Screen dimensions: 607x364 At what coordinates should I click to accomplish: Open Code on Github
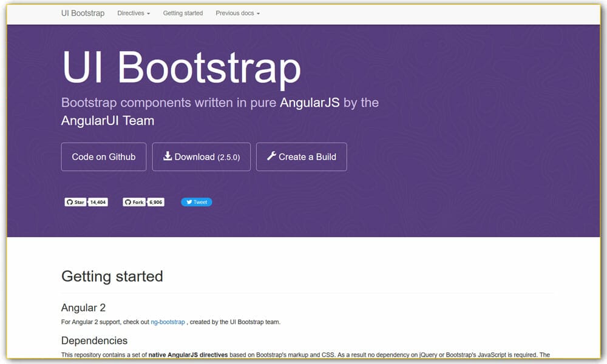(103, 156)
